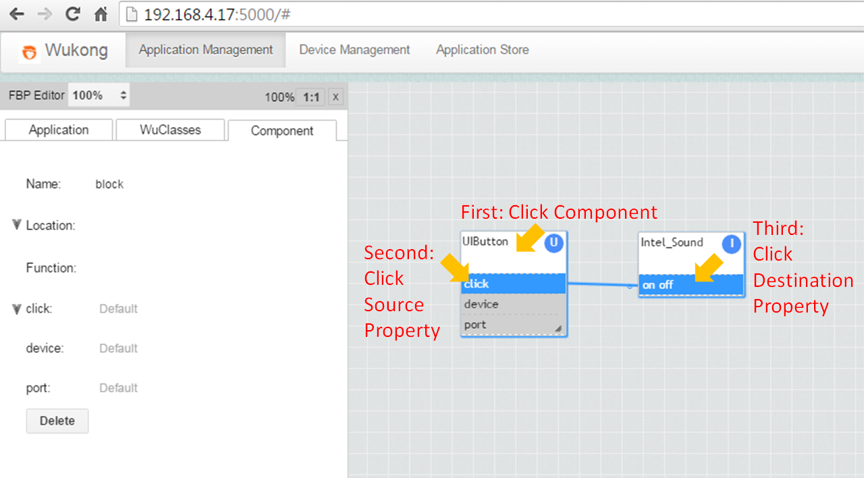Click the blue I badge on Intel_Sound
Viewport: 868px width, 478px height.
731,244
